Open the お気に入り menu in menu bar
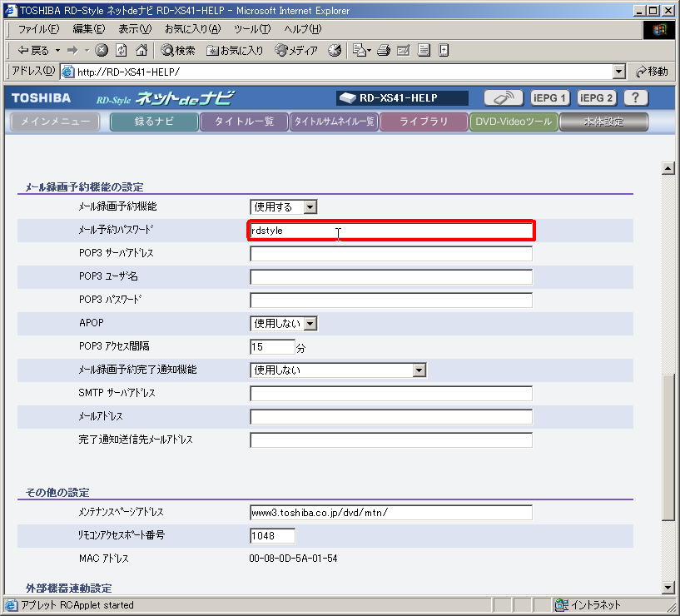The height and width of the screenshot is (616, 680). coord(192,29)
